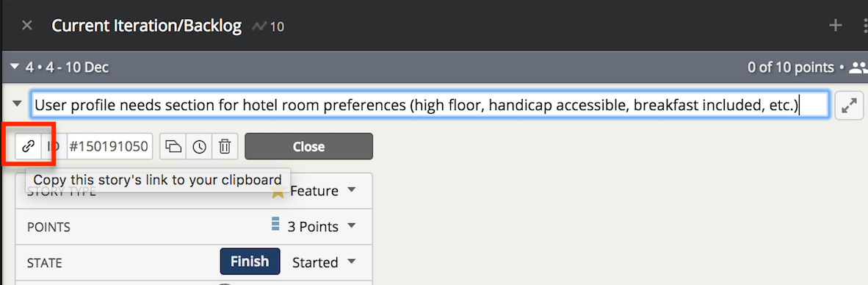Click the clone story icon
Screen dimensions: 868x285
(173, 147)
